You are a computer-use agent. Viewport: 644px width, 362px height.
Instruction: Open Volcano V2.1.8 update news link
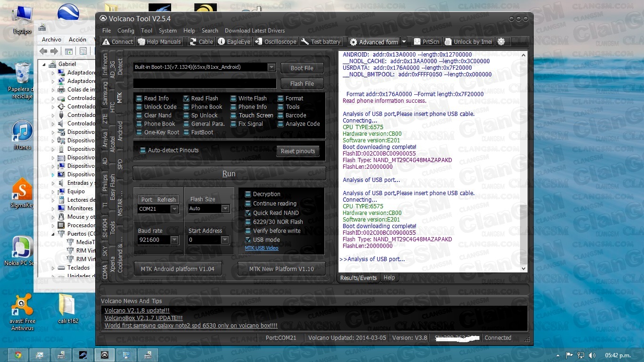tap(137, 311)
